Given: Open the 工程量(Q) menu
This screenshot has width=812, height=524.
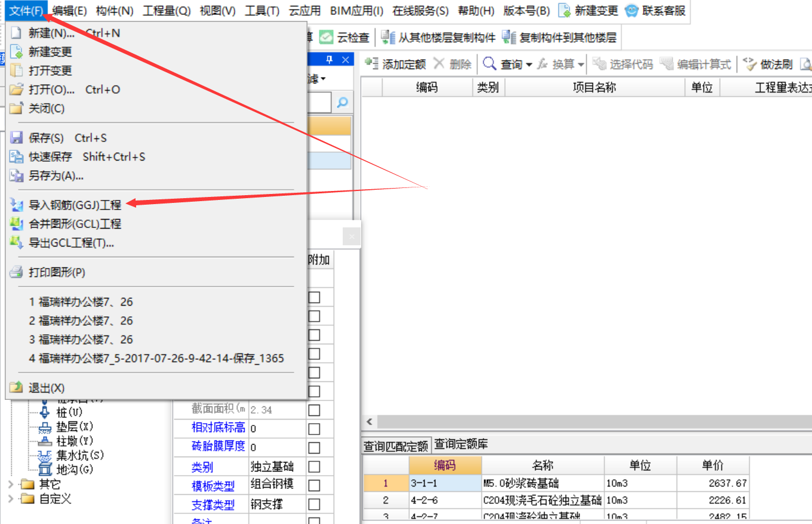Looking at the screenshot, I should click(167, 11).
